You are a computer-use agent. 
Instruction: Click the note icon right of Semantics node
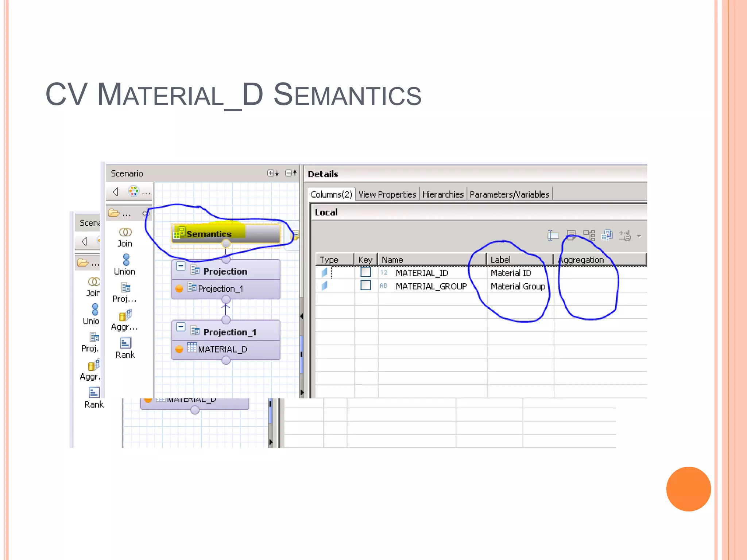[x=295, y=235]
